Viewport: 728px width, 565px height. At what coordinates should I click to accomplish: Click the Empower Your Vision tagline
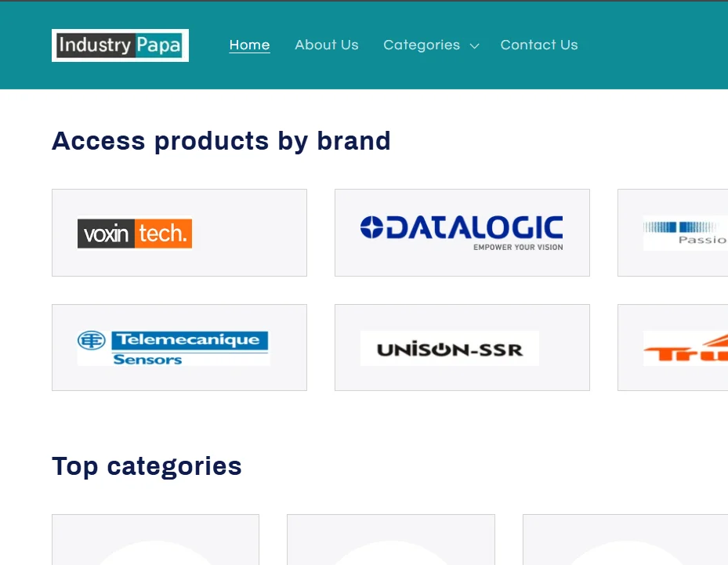pos(518,248)
